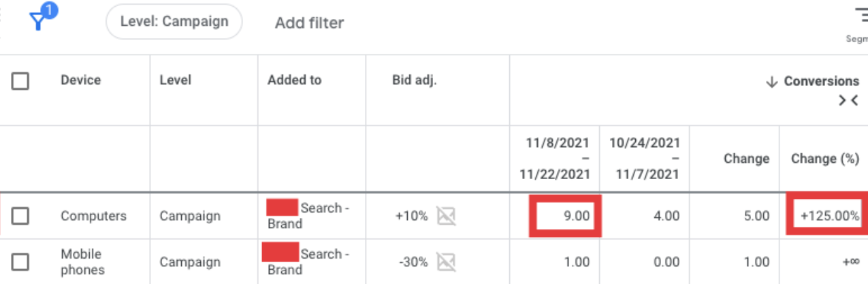Edit the +10% bid adjustment

click(411, 217)
